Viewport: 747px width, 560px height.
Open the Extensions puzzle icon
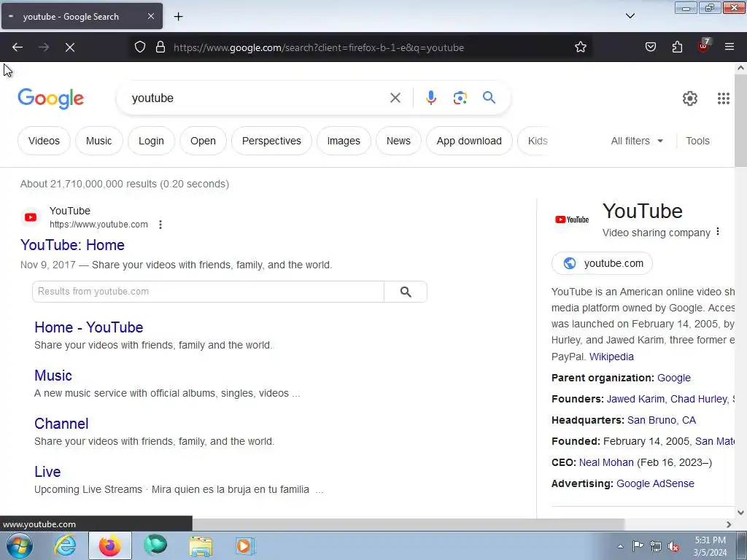point(677,47)
